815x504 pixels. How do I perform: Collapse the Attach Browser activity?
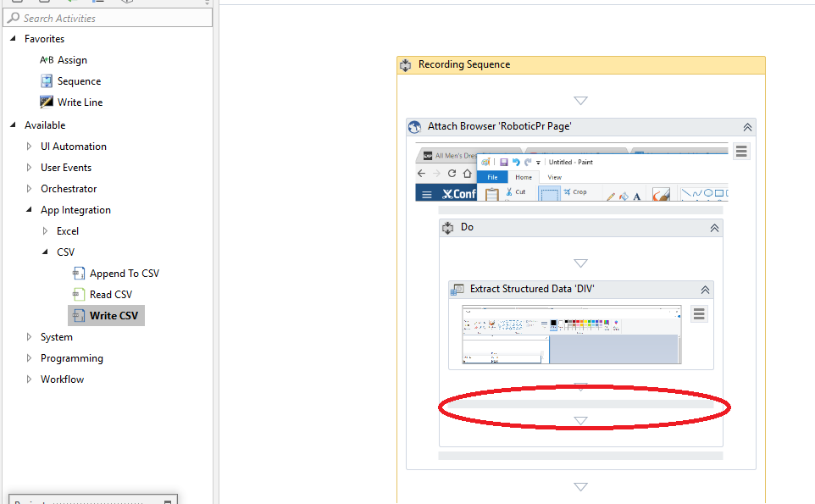tap(747, 127)
